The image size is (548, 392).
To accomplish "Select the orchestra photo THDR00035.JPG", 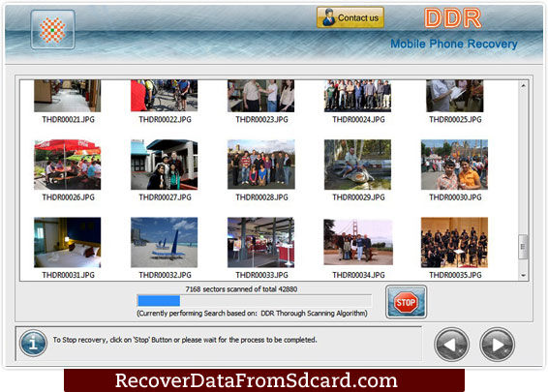I will (454, 243).
